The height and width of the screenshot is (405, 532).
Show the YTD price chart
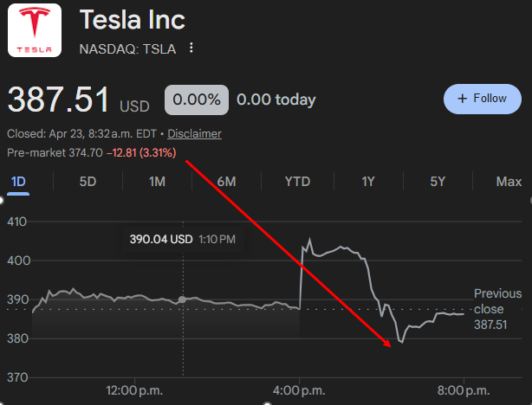[x=298, y=182]
